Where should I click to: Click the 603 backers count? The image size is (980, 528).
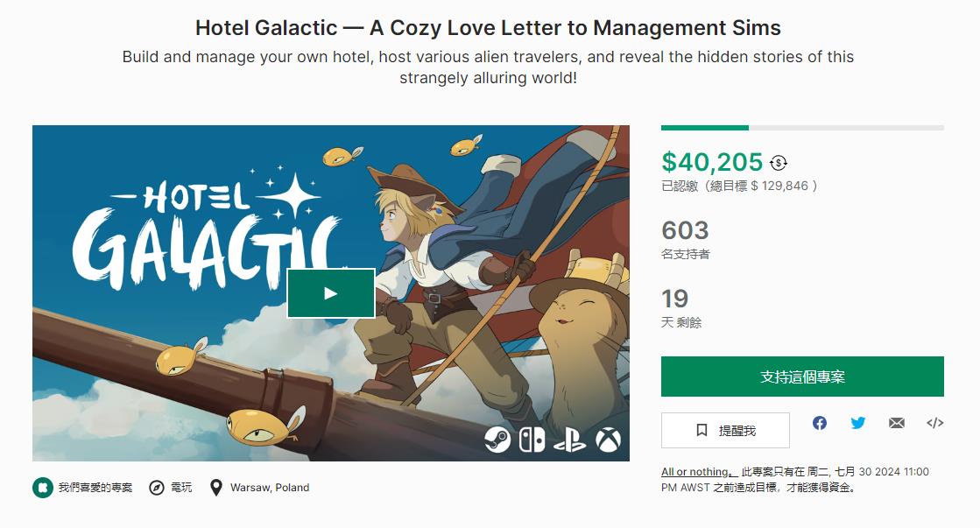tap(685, 230)
